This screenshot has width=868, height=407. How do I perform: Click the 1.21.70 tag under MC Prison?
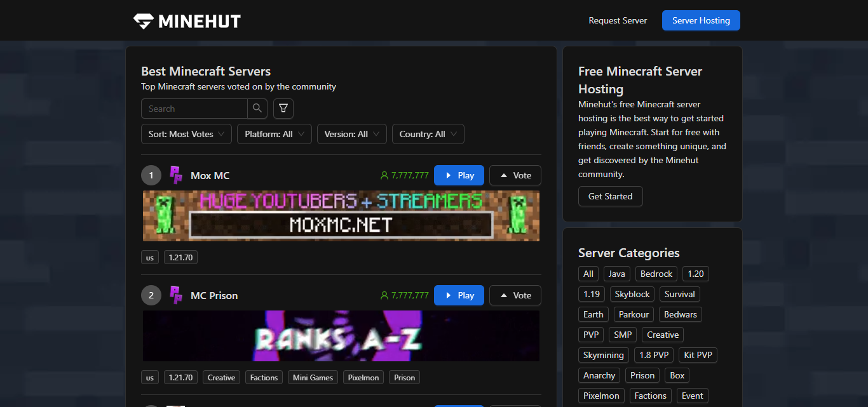pos(181,378)
